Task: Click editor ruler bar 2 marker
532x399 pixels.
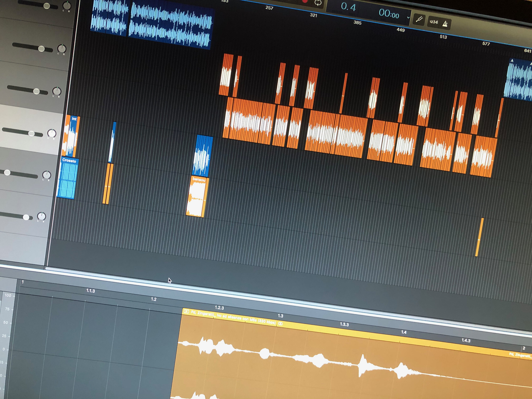Action: click(524, 348)
